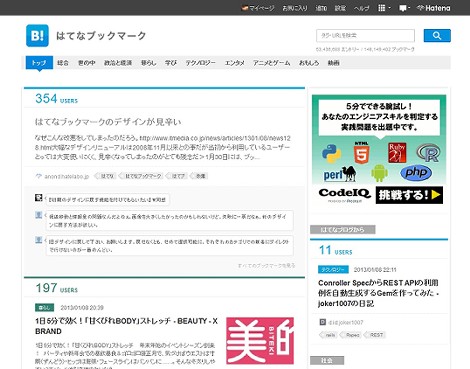Click 追加 in the top bar

[321, 8]
